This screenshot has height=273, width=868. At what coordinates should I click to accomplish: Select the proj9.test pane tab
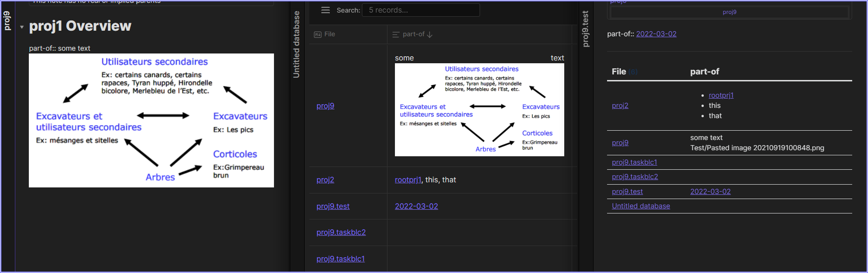[x=586, y=29]
